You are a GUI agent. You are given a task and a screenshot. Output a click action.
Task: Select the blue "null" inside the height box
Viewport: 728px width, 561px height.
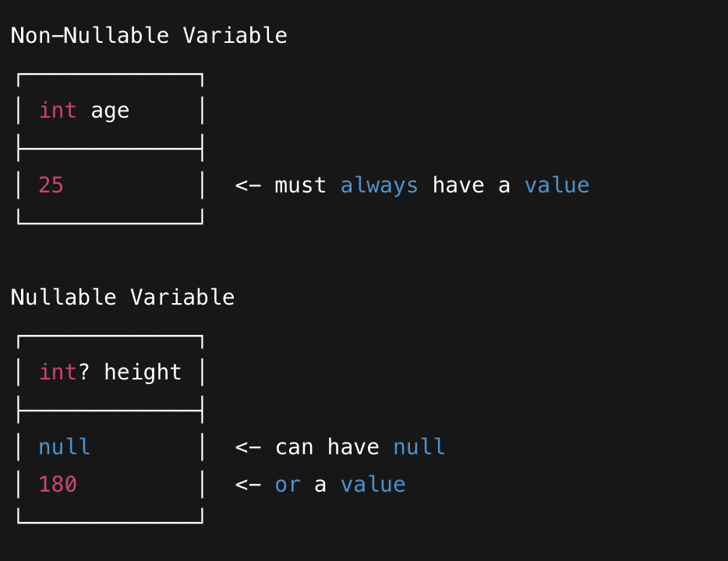[64, 447]
